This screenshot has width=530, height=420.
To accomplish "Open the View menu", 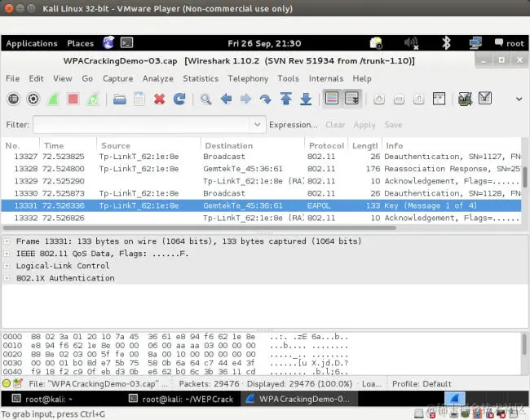I will click(x=63, y=78).
